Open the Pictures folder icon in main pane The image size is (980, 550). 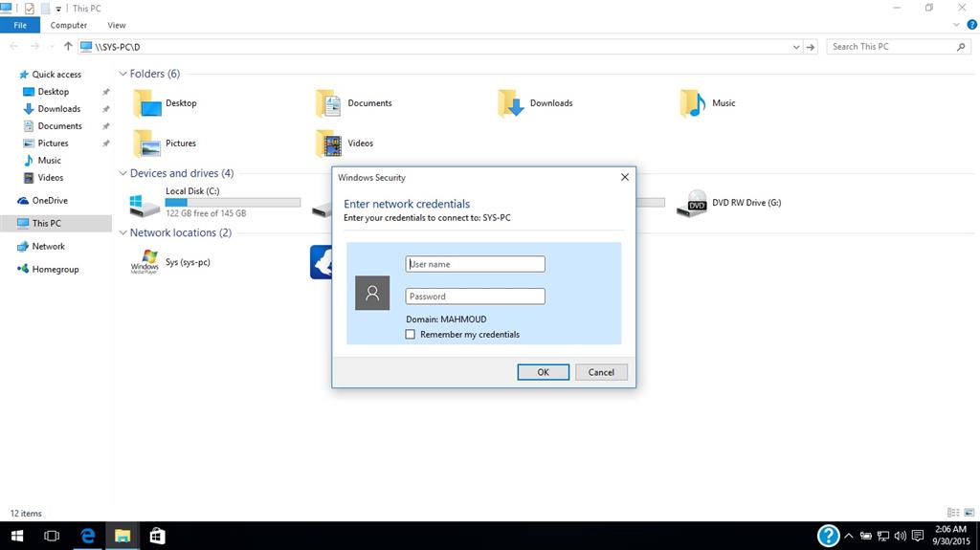(147, 143)
